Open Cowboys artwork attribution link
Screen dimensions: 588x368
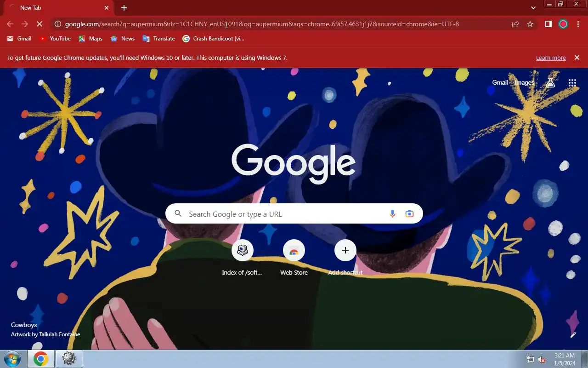tap(45, 330)
